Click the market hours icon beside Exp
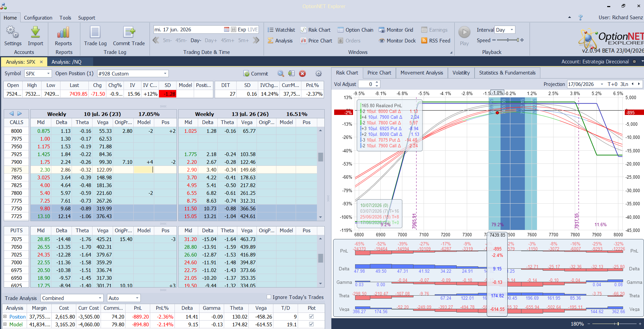The width and height of the screenshot is (644, 329). point(234,30)
